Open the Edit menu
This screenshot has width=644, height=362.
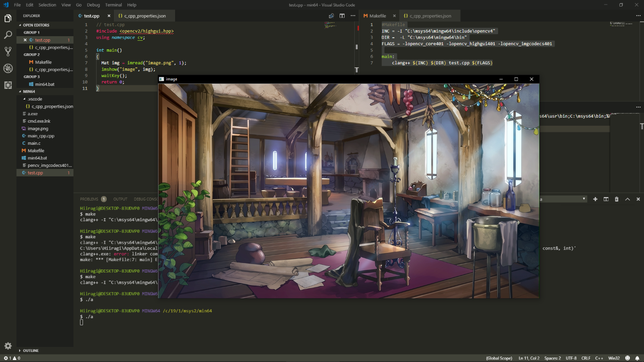(x=30, y=5)
